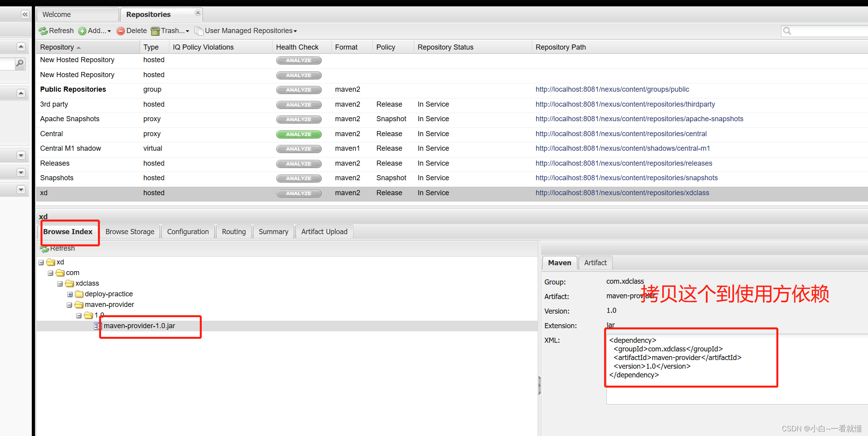The image size is (868, 436).
Task: Sort by Repository column header
Action: pos(57,47)
